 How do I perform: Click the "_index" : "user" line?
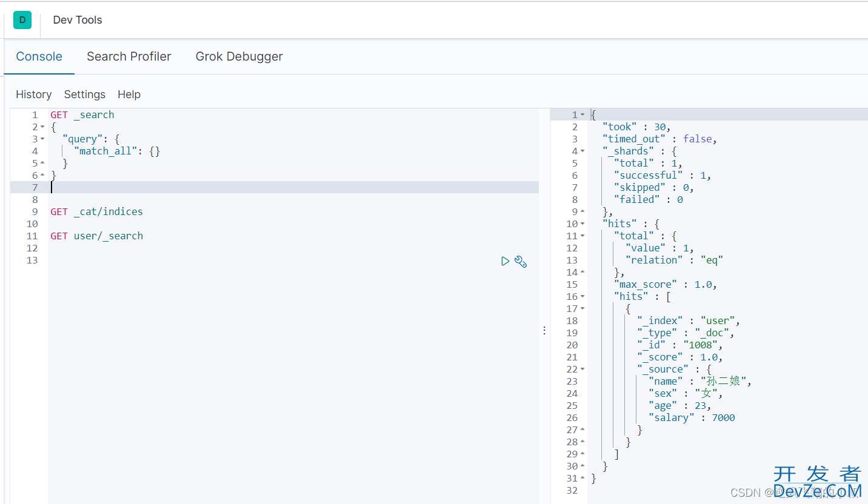pos(689,320)
